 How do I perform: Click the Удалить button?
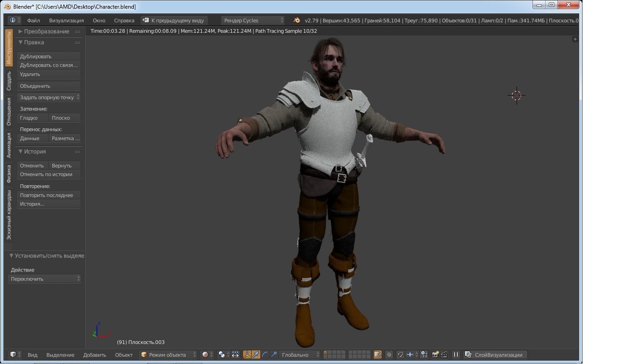(49, 74)
